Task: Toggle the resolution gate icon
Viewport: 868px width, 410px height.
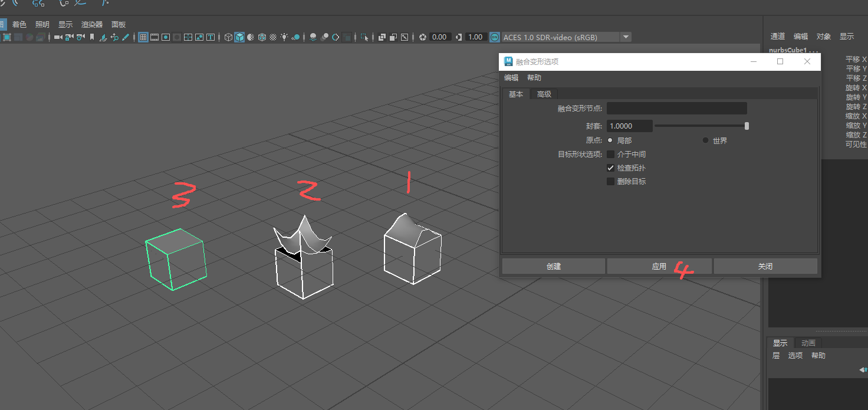Action: [166, 37]
